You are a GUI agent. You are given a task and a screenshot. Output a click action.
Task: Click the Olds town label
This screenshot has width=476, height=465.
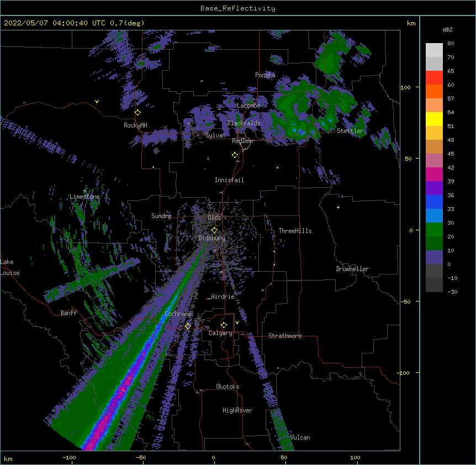click(x=214, y=218)
